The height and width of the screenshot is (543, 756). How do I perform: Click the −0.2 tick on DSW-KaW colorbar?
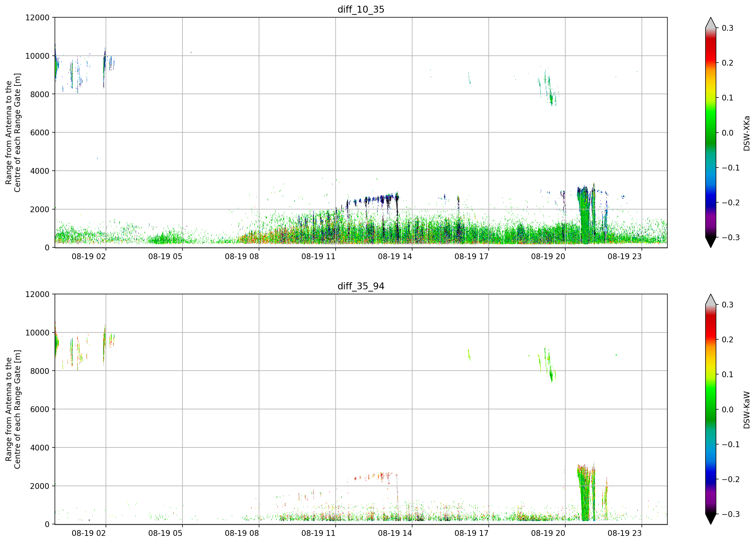[731, 480]
